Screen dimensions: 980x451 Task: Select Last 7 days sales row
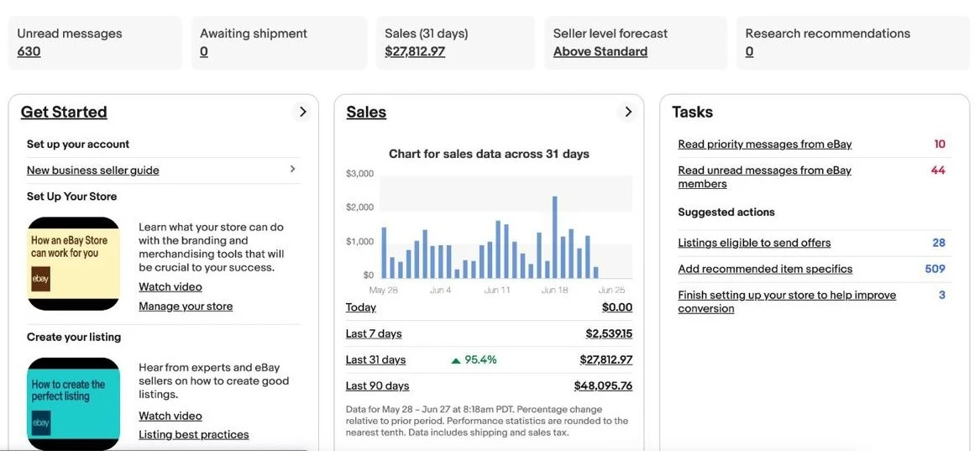tap(374, 333)
